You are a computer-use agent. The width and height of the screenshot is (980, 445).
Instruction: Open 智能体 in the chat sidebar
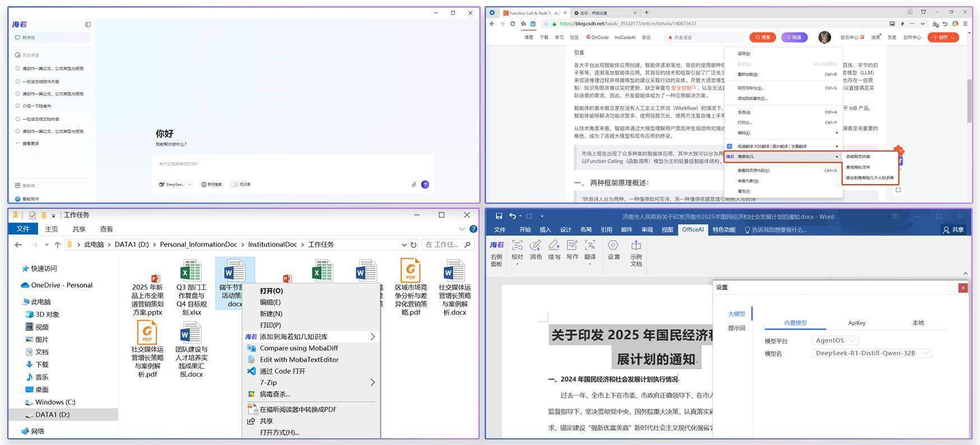click(x=25, y=186)
